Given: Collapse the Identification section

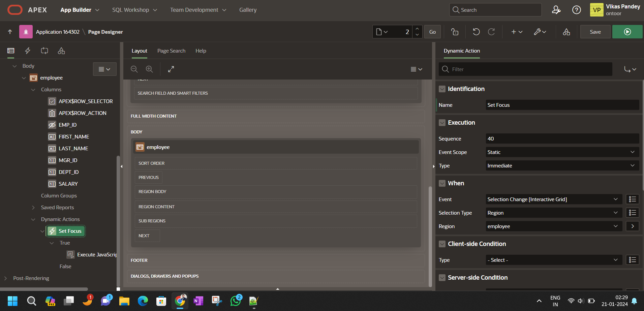Looking at the screenshot, I should coord(442,89).
